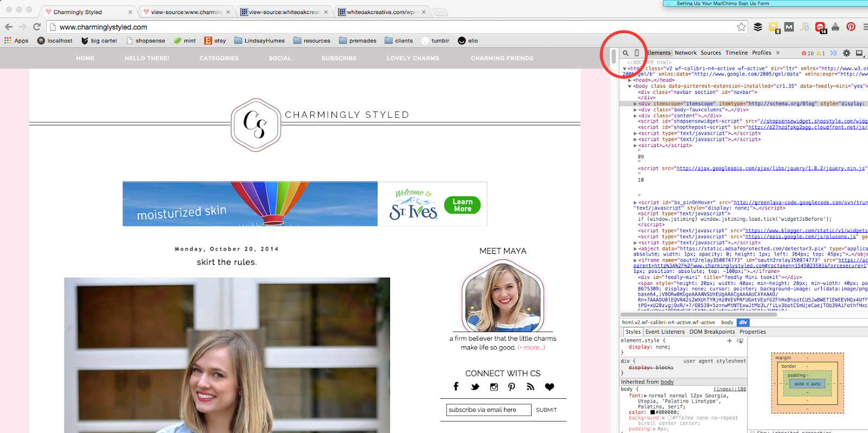Screen dimensions: 868x433
Task: Open the CATEGORIES nav menu
Action: [x=219, y=58]
